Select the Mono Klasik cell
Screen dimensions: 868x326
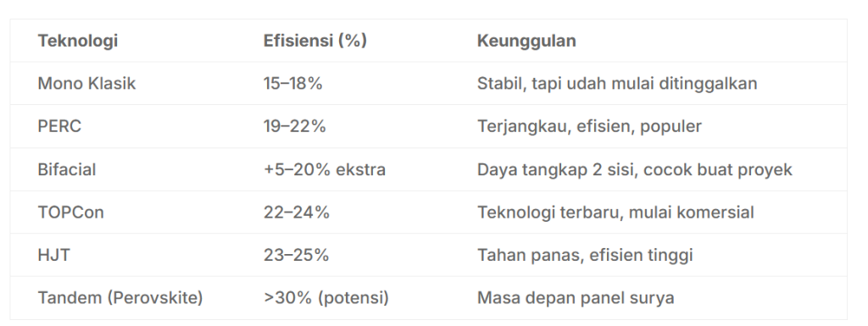86,84
